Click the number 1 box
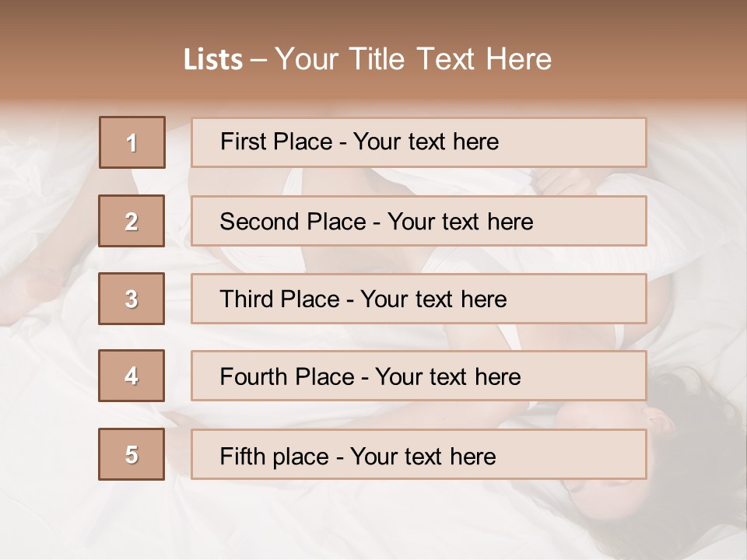This screenshot has height=560, width=747. (x=132, y=142)
